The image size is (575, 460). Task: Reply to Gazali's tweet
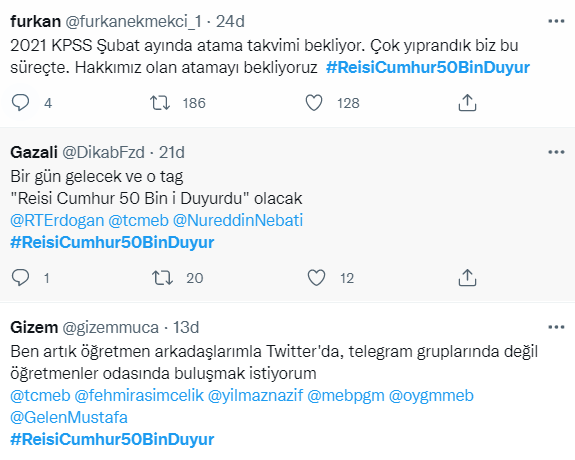pos(21,278)
